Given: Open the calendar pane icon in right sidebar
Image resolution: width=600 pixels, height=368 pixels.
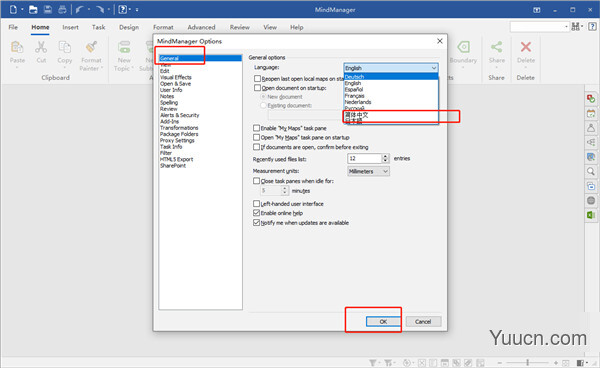Looking at the screenshot, I should coord(591,114).
